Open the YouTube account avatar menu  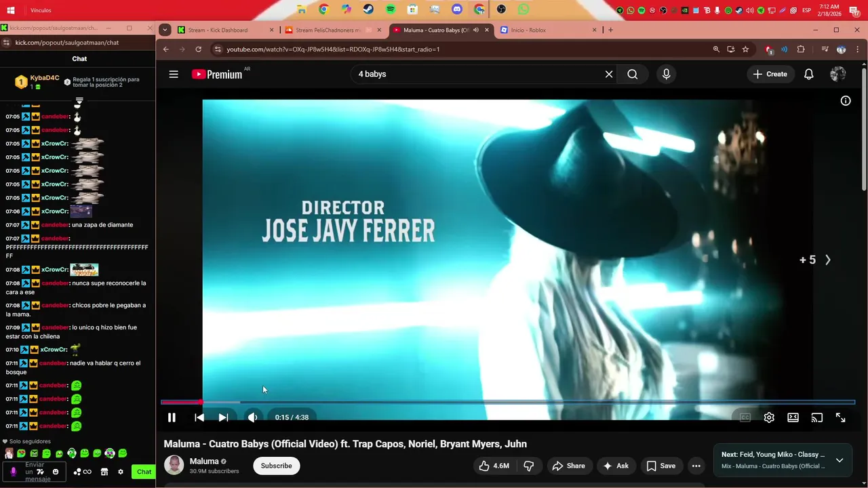(838, 74)
